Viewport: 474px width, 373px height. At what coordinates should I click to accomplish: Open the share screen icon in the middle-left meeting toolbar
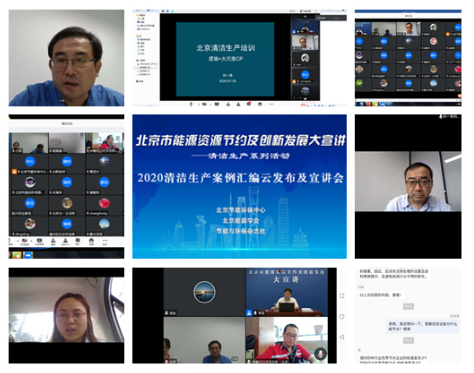coord(39,240)
